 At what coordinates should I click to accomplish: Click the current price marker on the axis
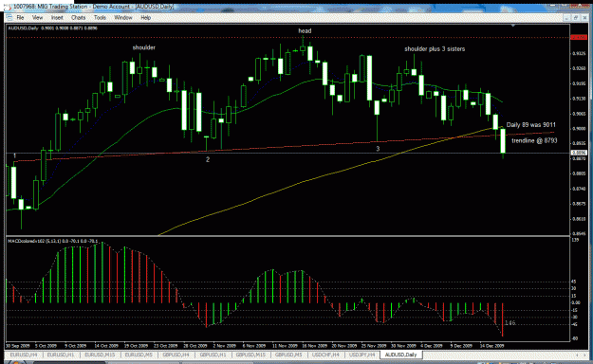[x=579, y=153]
